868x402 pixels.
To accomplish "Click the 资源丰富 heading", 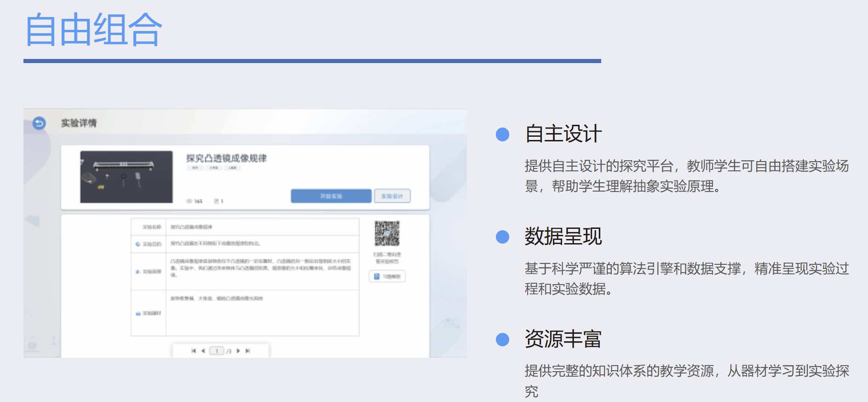I will [563, 339].
